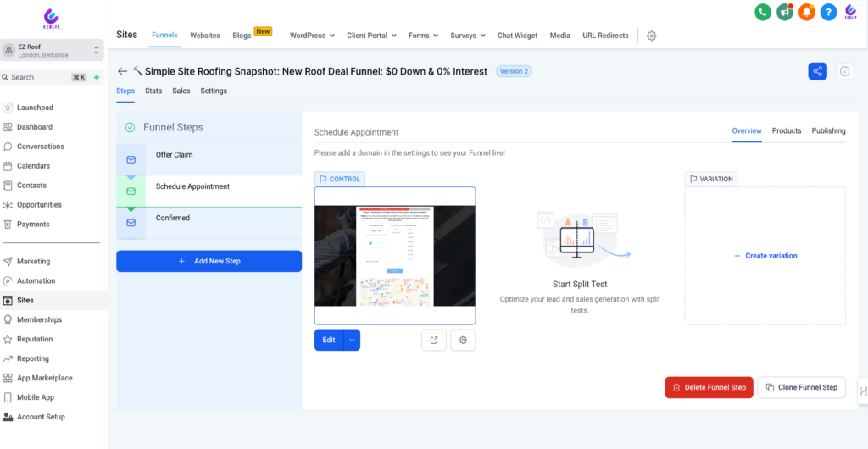Open the Surveys dropdown menu

(x=467, y=36)
